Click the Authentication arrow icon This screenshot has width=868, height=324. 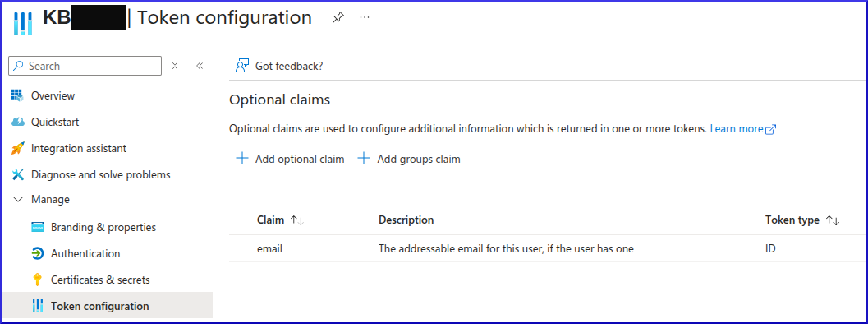coord(38,253)
